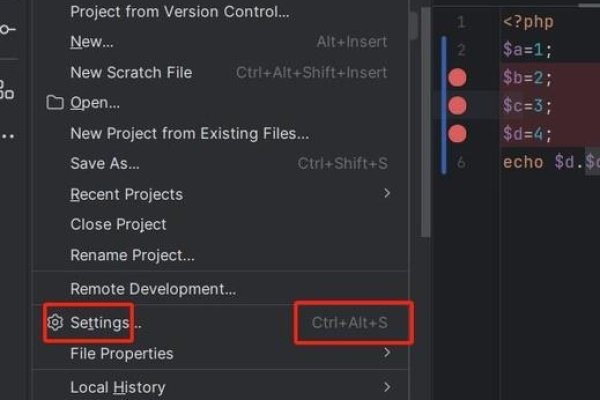Remove the breakpoint on the $b=2 line
Screen dimensions: 600x400
[x=458, y=77]
